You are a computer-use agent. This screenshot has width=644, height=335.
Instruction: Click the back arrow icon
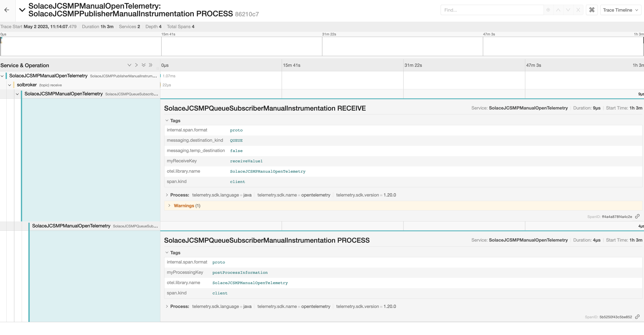pyautogui.click(x=7, y=10)
